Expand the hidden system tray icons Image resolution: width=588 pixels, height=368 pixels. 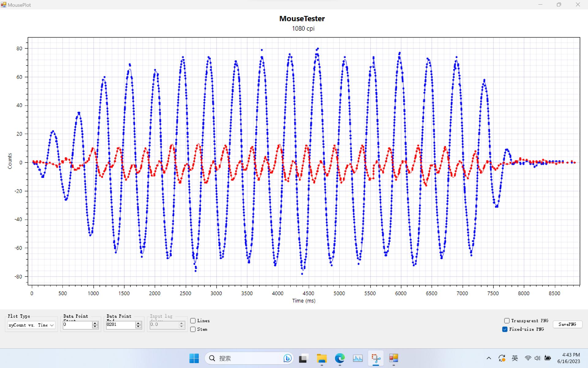(x=489, y=358)
